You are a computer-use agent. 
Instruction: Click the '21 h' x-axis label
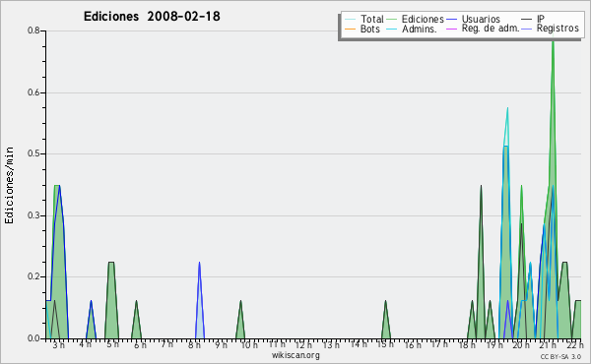[x=548, y=344]
